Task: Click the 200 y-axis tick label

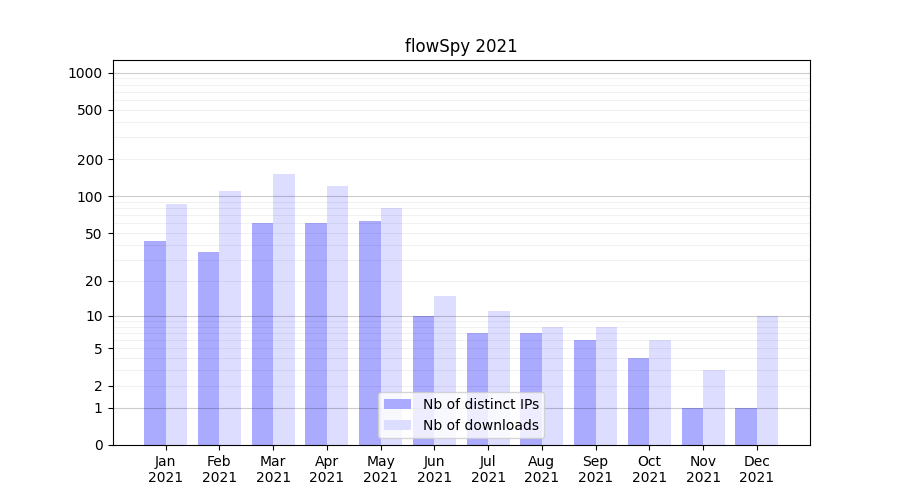Action: point(91,160)
